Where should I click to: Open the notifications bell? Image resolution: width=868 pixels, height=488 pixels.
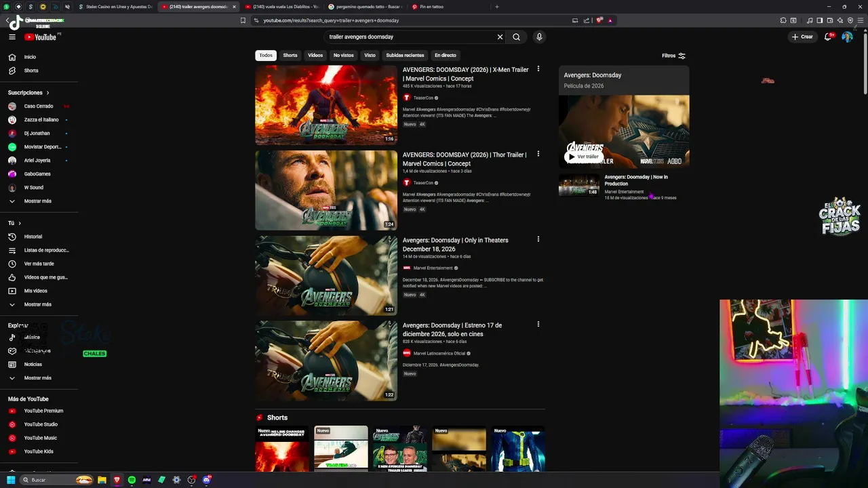(828, 37)
